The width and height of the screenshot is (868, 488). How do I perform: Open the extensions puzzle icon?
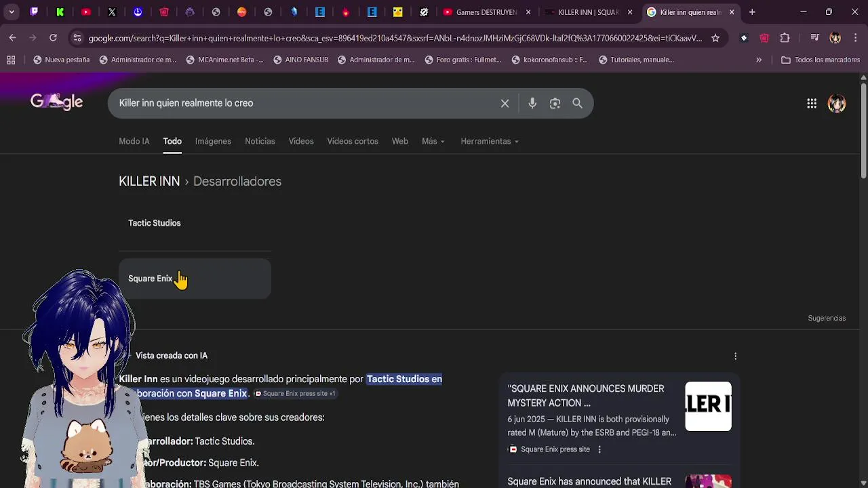pyautogui.click(x=785, y=38)
